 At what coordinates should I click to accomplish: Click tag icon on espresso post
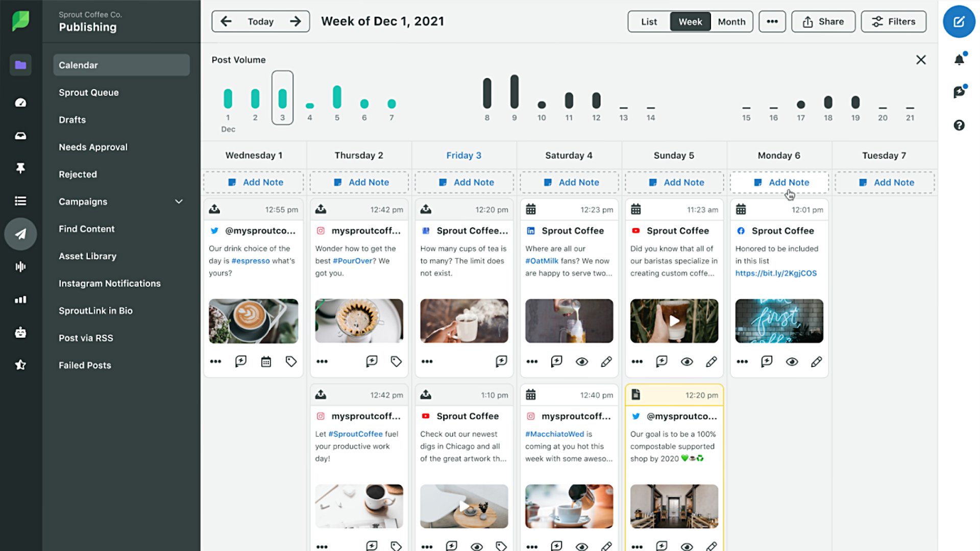point(291,361)
